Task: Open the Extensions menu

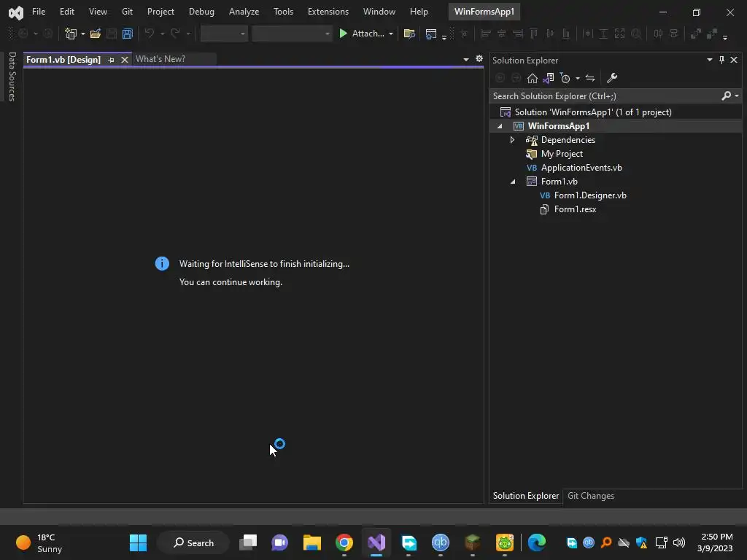Action: point(328,12)
